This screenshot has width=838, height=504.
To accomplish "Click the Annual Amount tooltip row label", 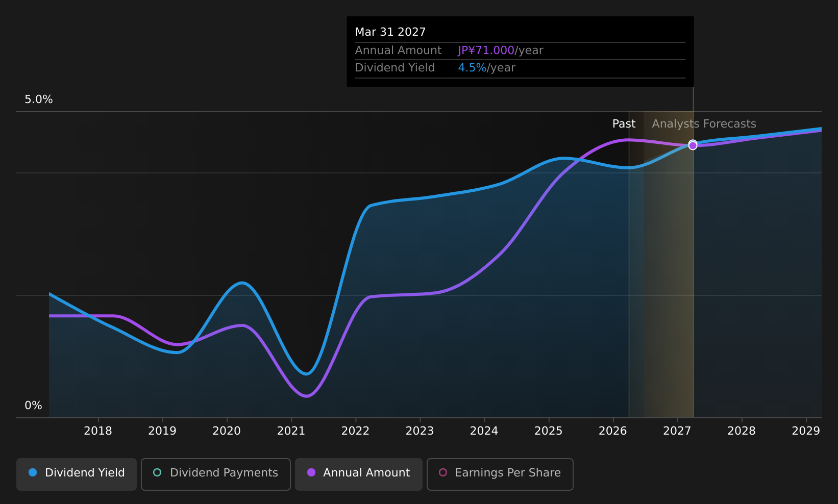I will coord(398,51).
